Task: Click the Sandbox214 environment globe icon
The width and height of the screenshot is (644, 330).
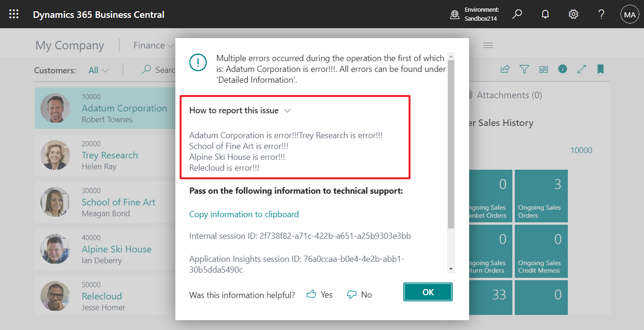Action: point(455,14)
